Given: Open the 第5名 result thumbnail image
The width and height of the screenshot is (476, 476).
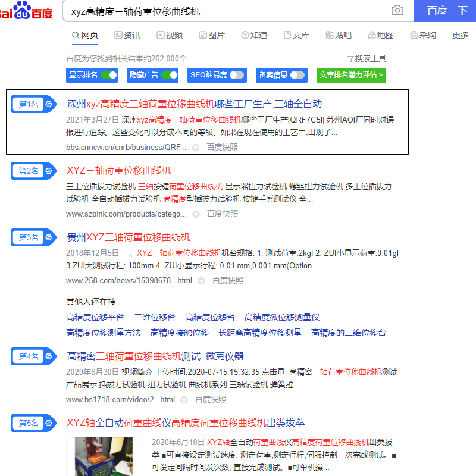Looking at the screenshot, I should [x=104, y=456].
